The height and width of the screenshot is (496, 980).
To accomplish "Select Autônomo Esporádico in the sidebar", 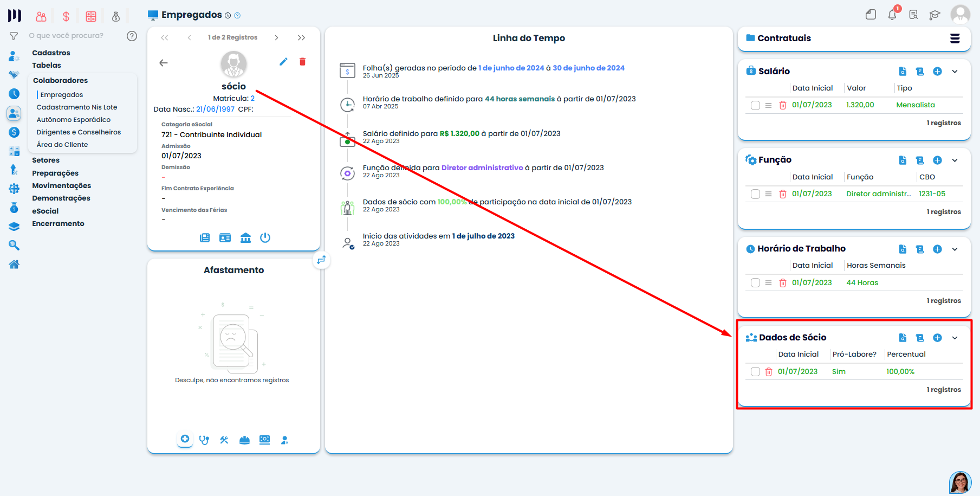I will [x=73, y=120].
